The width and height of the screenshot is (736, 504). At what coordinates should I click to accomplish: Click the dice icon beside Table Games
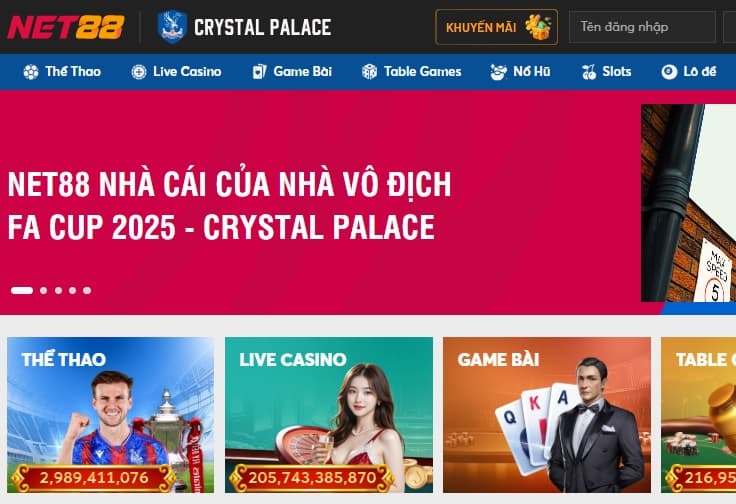(369, 72)
